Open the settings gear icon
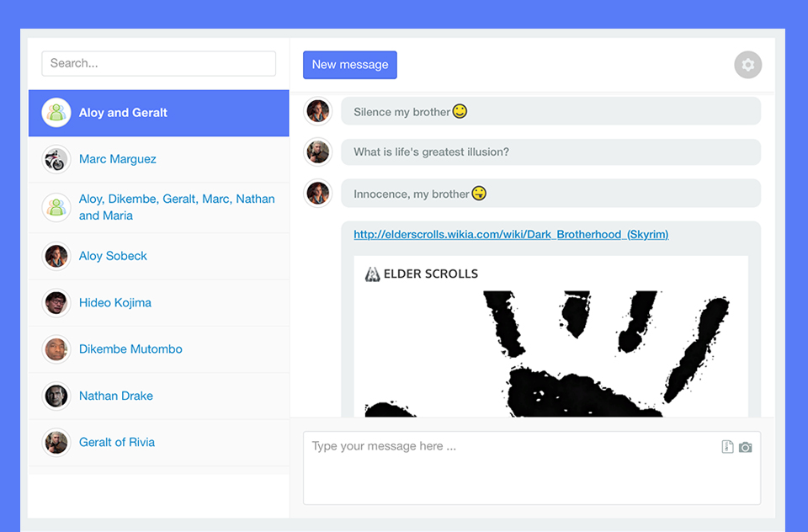Image resolution: width=808 pixels, height=532 pixels. [747, 65]
